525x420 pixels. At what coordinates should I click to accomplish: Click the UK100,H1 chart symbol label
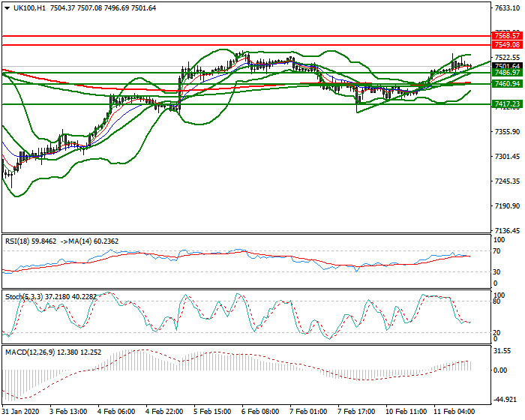point(28,8)
